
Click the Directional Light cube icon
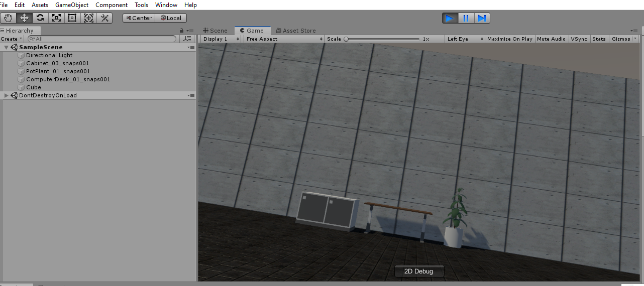pyautogui.click(x=21, y=55)
